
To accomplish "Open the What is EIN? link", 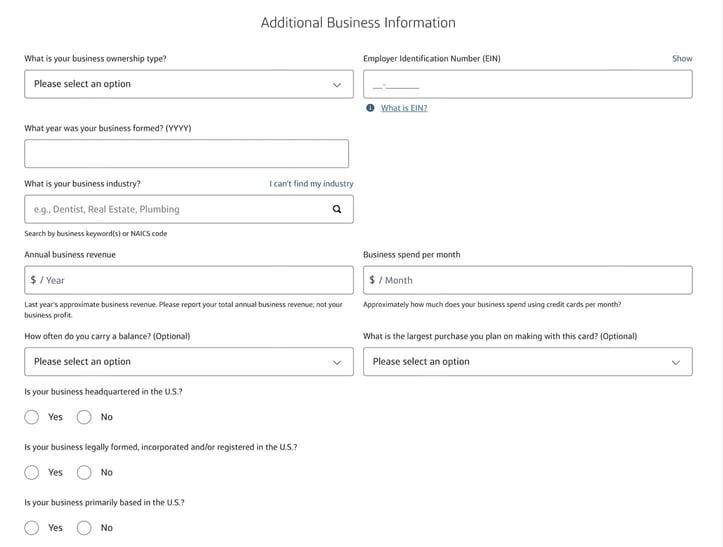I will (x=404, y=108).
